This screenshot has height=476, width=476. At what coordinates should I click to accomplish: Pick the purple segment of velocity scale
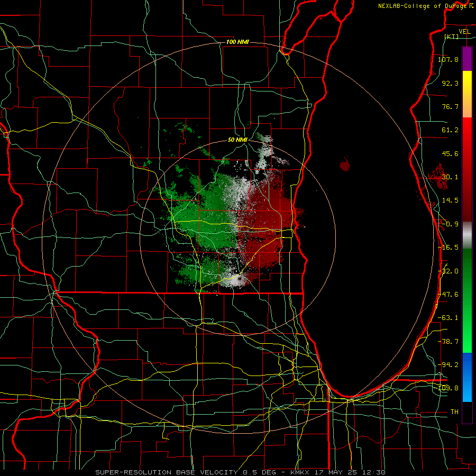pyautogui.click(x=467, y=59)
